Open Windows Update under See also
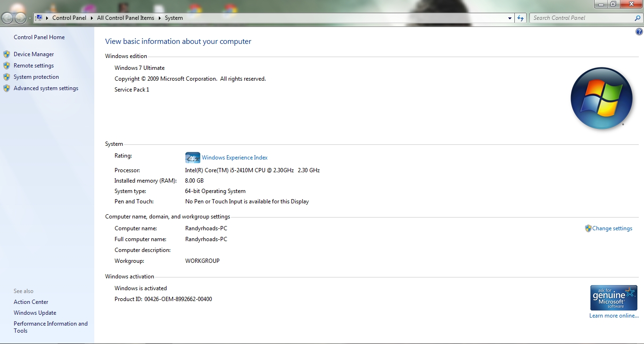The image size is (644, 344). pyautogui.click(x=35, y=313)
